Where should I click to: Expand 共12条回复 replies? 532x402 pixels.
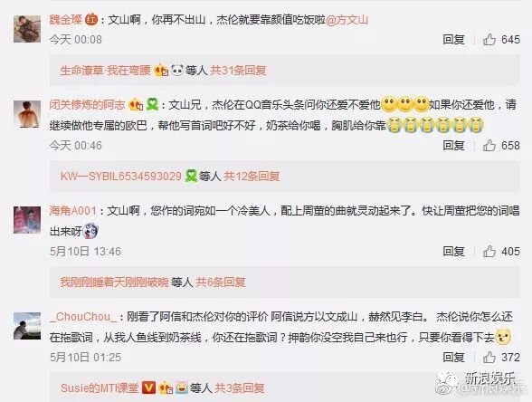[252, 177]
